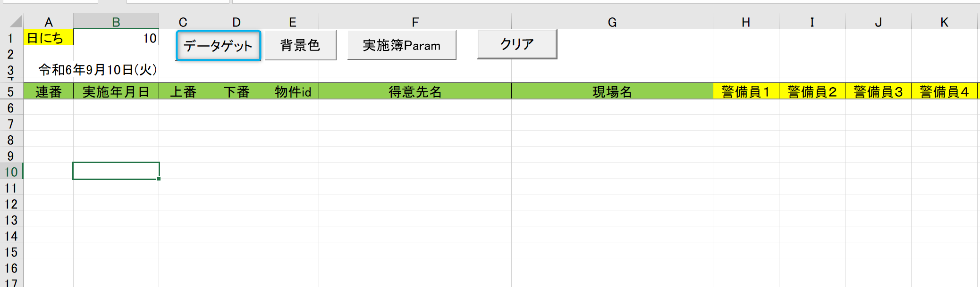This screenshot has height=287, width=980.
Task: Select cell B1 containing 10
Action: point(116,38)
